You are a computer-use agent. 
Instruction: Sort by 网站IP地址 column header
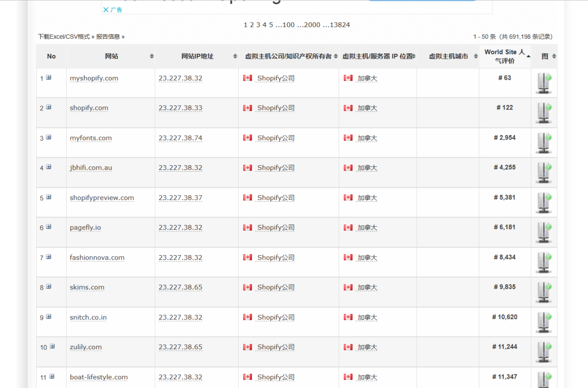click(197, 57)
